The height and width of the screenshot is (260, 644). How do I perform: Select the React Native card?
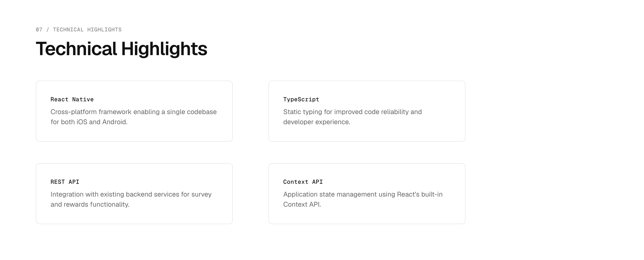coord(134,111)
